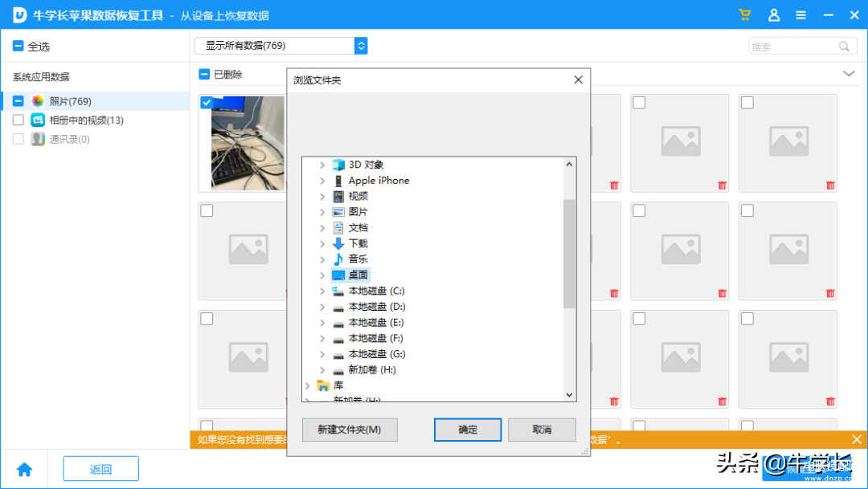This screenshot has width=868, height=489.
Task: Click the 新建文件夹(M) button
Action: 349,430
